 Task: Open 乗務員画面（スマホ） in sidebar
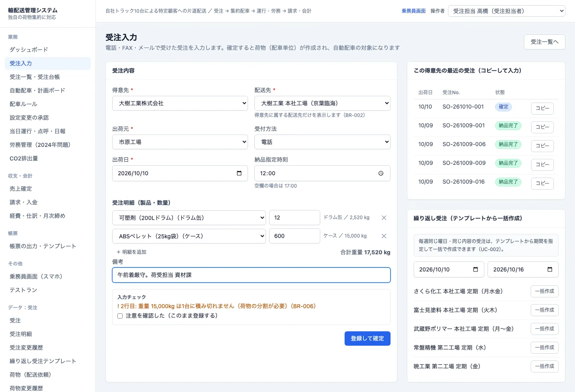(48, 277)
